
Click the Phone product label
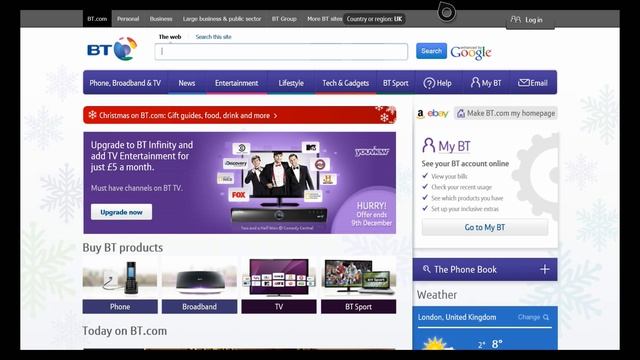(x=120, y=307)
